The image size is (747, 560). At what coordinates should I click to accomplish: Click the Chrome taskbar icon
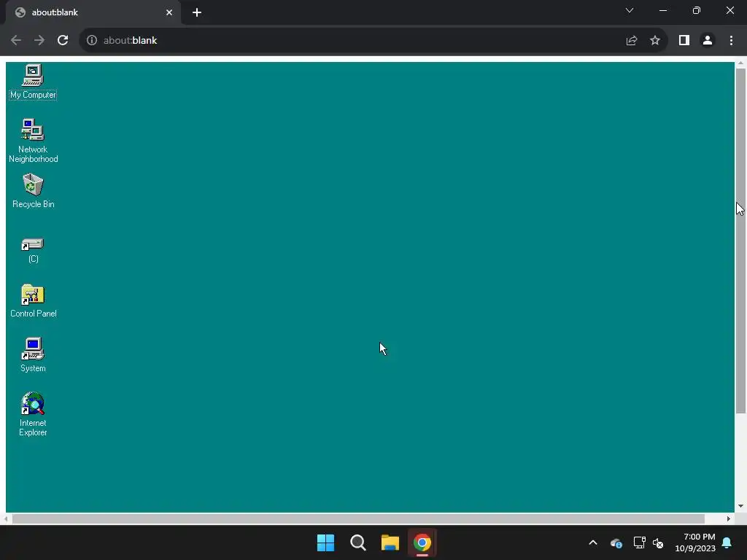422,542
